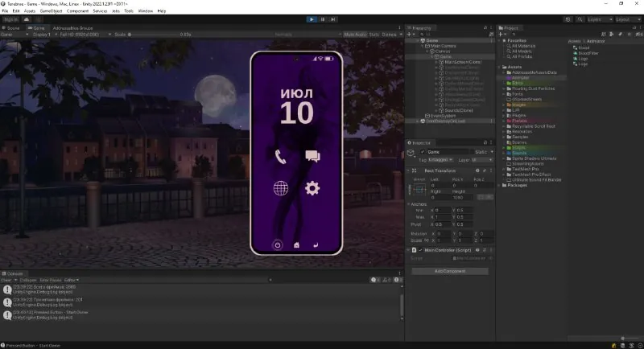Click the Add Component button

coord(450,271)
